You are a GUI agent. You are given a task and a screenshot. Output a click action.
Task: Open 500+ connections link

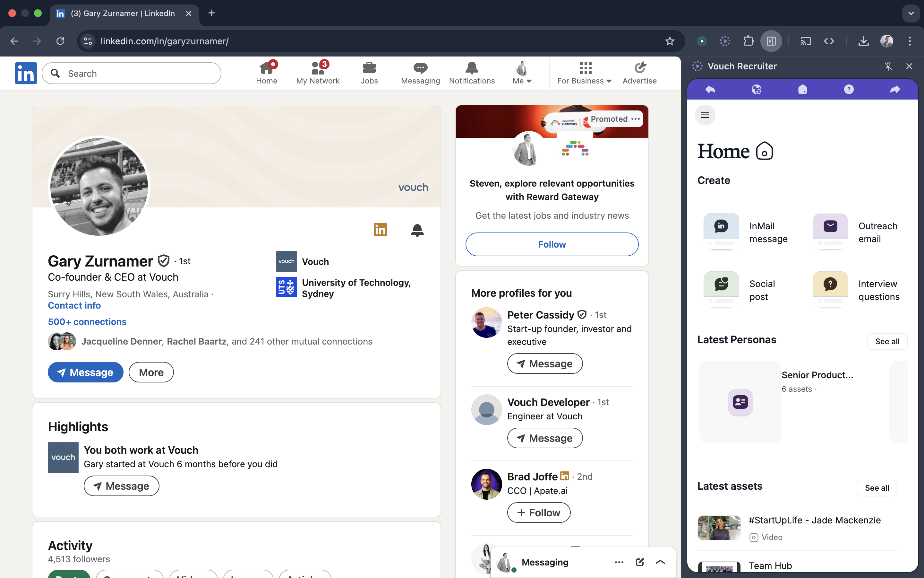coord(87,321)
